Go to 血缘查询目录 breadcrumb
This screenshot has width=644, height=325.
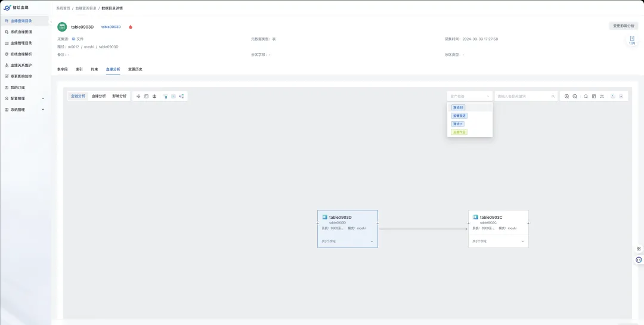(85, 8)
